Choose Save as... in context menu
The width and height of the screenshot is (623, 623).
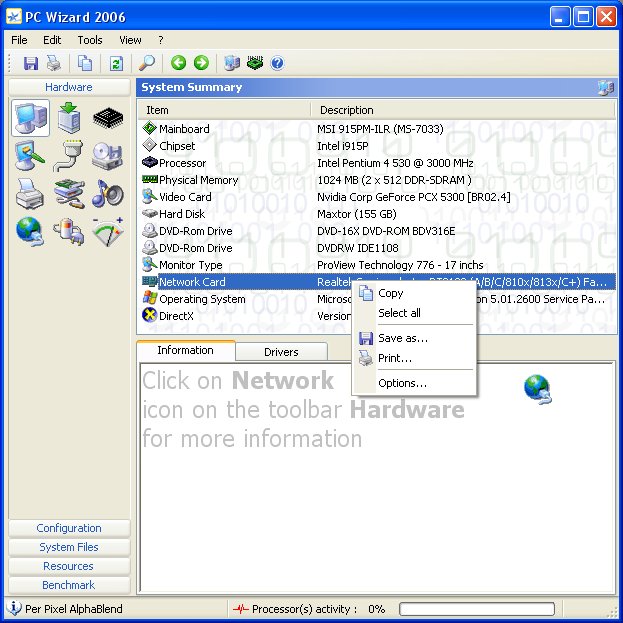coord(414,338)
